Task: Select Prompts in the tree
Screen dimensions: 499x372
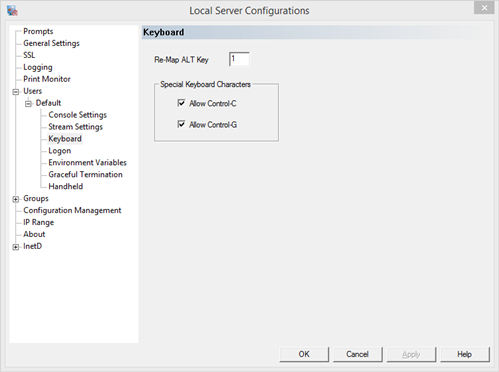Action: coord(38,31)
